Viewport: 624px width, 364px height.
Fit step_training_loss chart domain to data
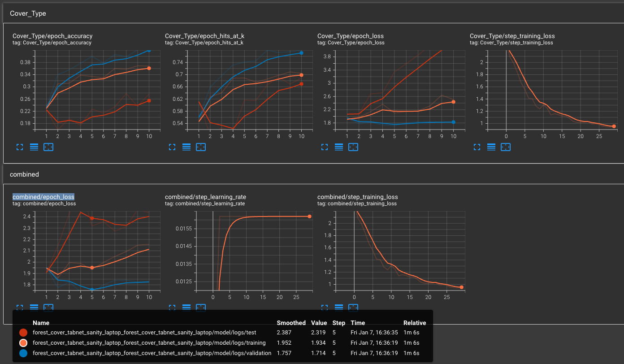pyautogui.click(x=506, y=147)
